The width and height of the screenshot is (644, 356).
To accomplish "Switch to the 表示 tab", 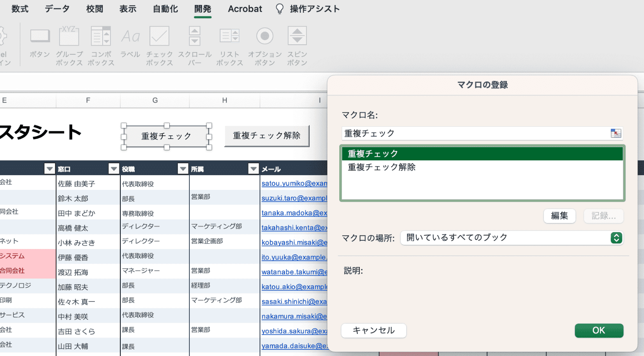I will coord(128,9).
